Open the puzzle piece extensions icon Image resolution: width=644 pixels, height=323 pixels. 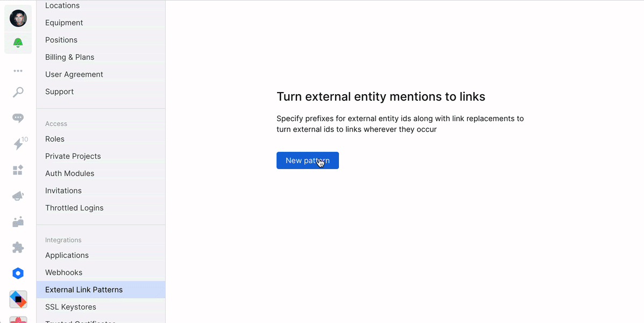tap(18, 248)
